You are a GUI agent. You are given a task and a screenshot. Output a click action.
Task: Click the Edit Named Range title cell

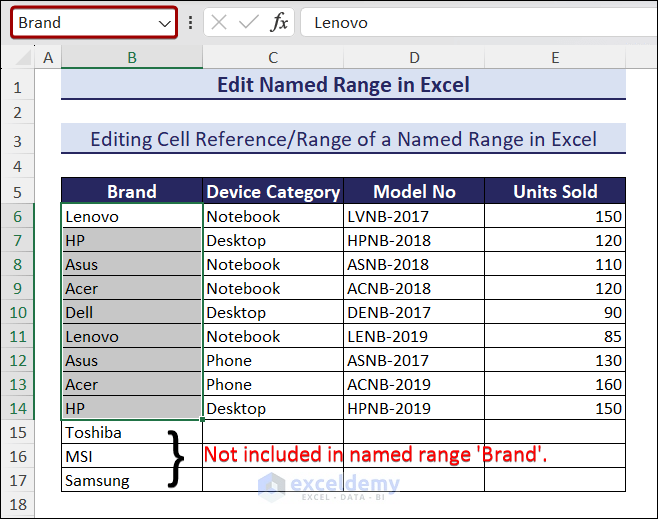pos(343,85)
